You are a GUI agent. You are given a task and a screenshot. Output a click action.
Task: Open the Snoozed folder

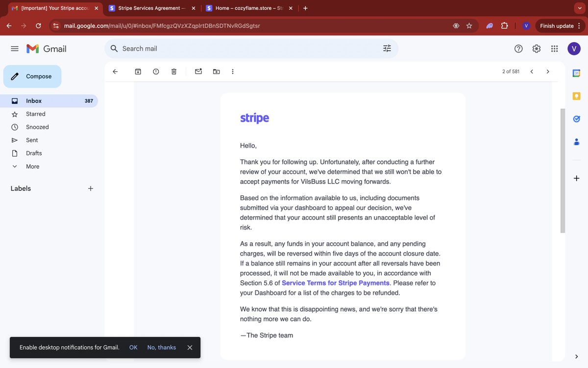click(x=37, y=127)
